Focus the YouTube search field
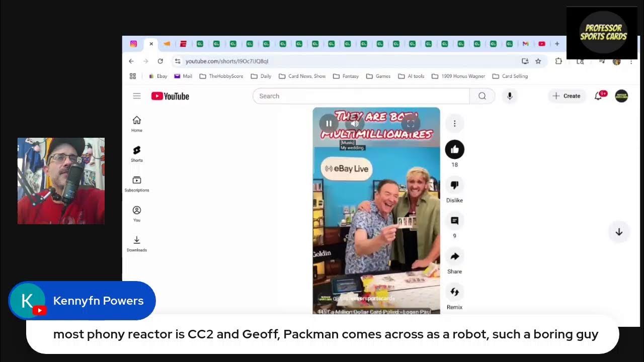 click(x=361, y=96)
